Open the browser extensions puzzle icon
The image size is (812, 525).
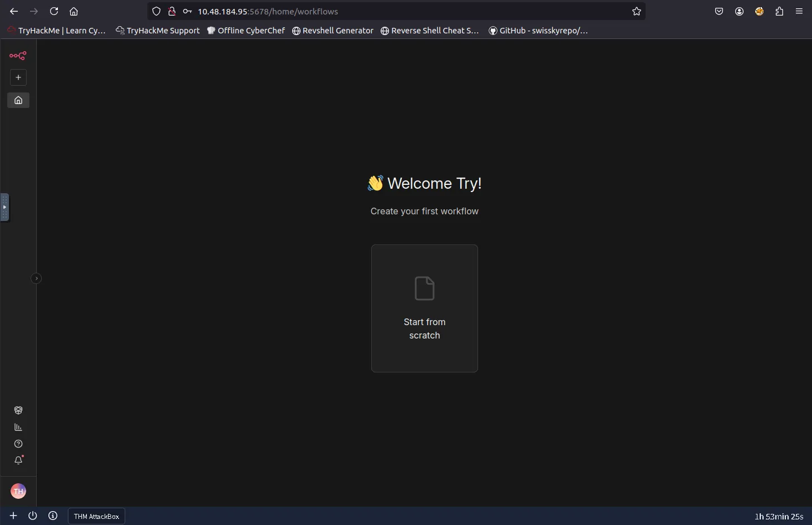tap(779, 11)
